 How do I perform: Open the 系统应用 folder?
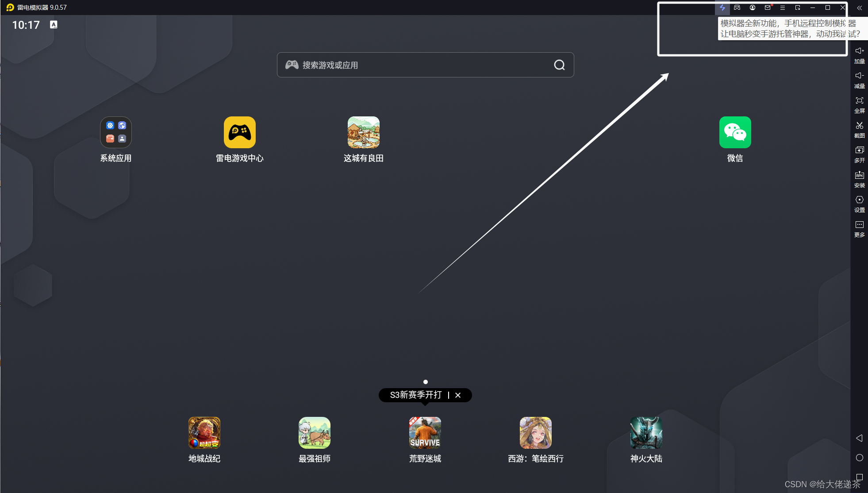tap(115, 132)
